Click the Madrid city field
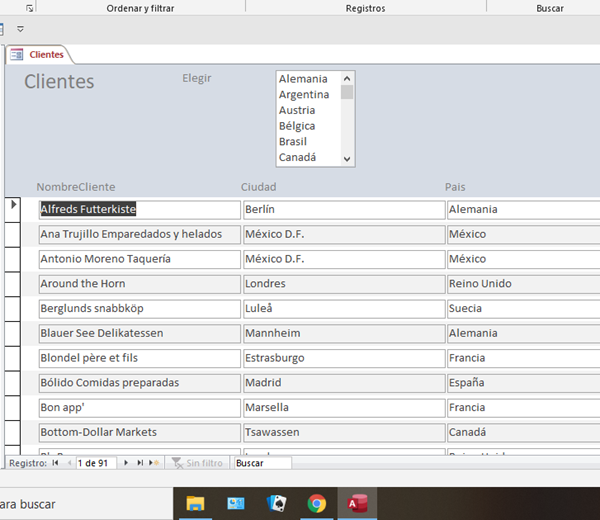Image resolution: width=600 pixels, height=520 pixels. 341,383
